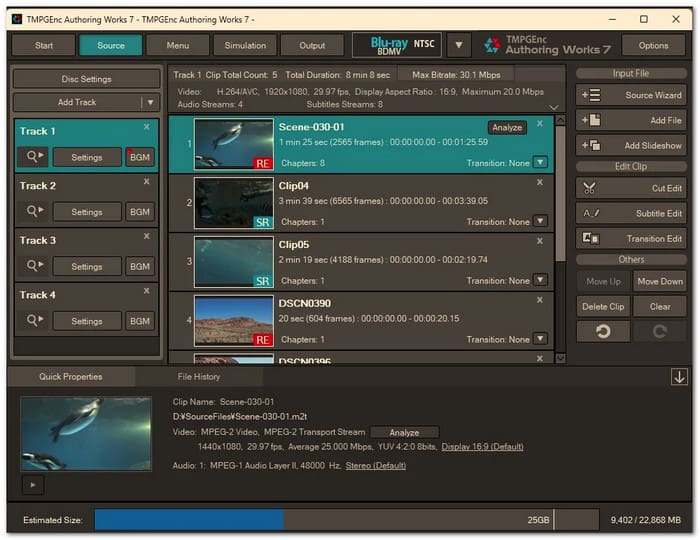Switch to the Menu step
The width and height of the screenshot is (700, 540).
tap(178, 46)
